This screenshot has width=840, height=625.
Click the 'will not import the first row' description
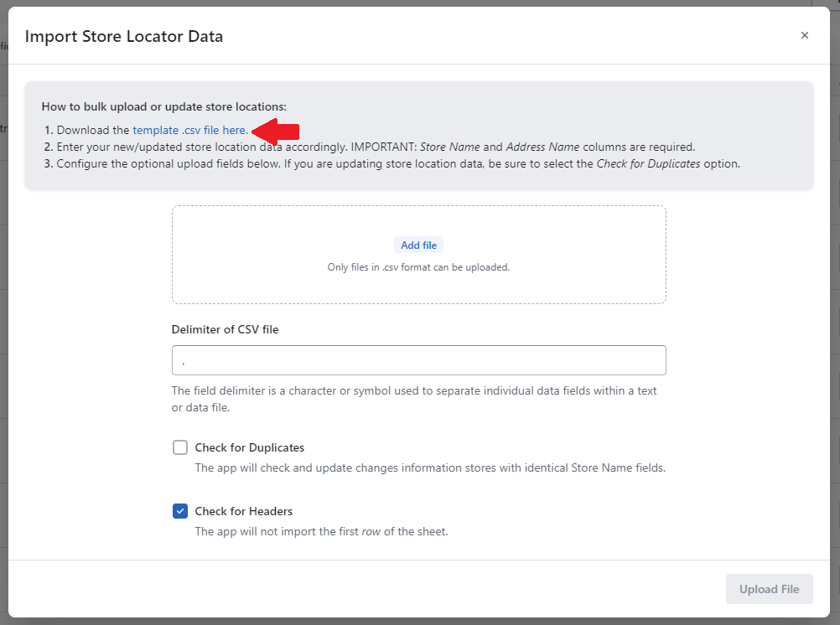click(321, 532)
